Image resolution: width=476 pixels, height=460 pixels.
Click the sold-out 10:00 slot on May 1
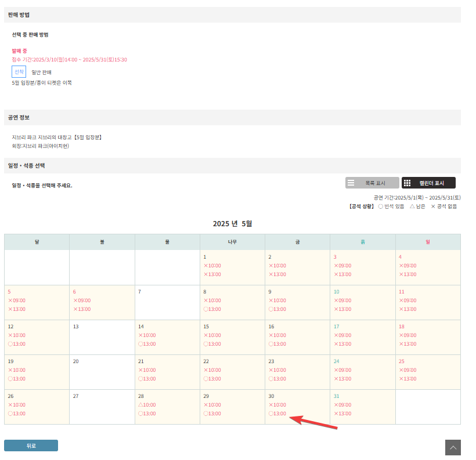coord(212,266)
